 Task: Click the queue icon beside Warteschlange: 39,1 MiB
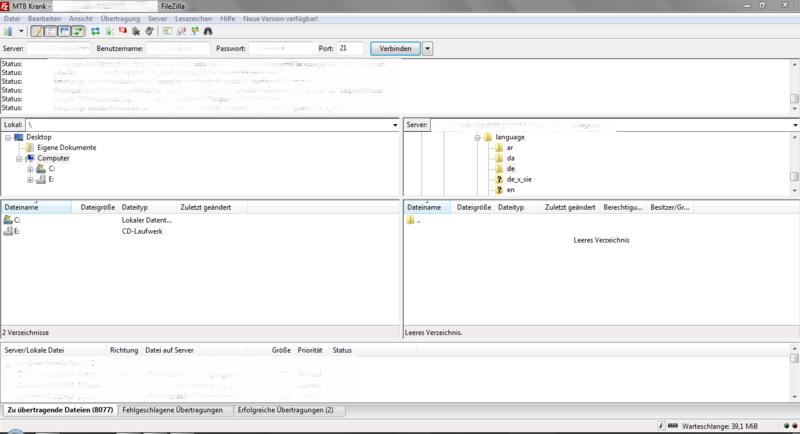(673, 426)
